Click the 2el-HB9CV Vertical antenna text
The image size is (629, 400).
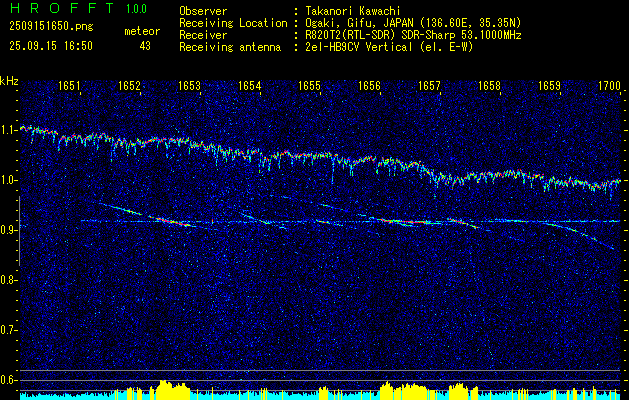(389, 47)
